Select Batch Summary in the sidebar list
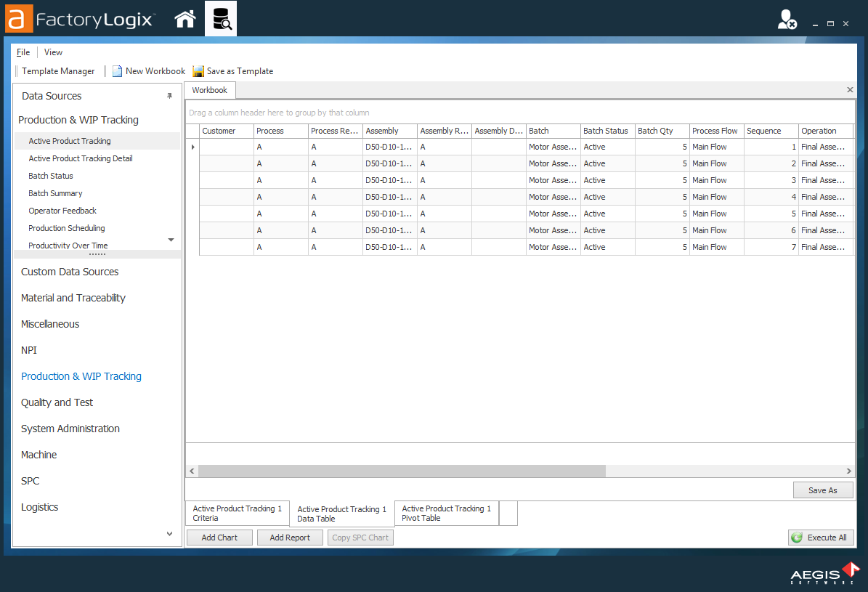The height and width of the screenshot is (592, 868). pos(56,192)
